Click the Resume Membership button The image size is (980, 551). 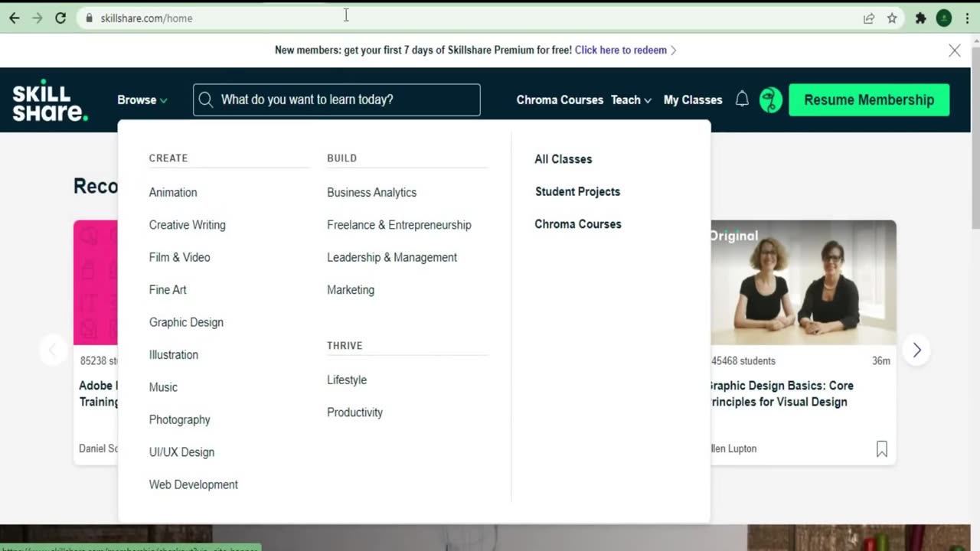(869, 99)
